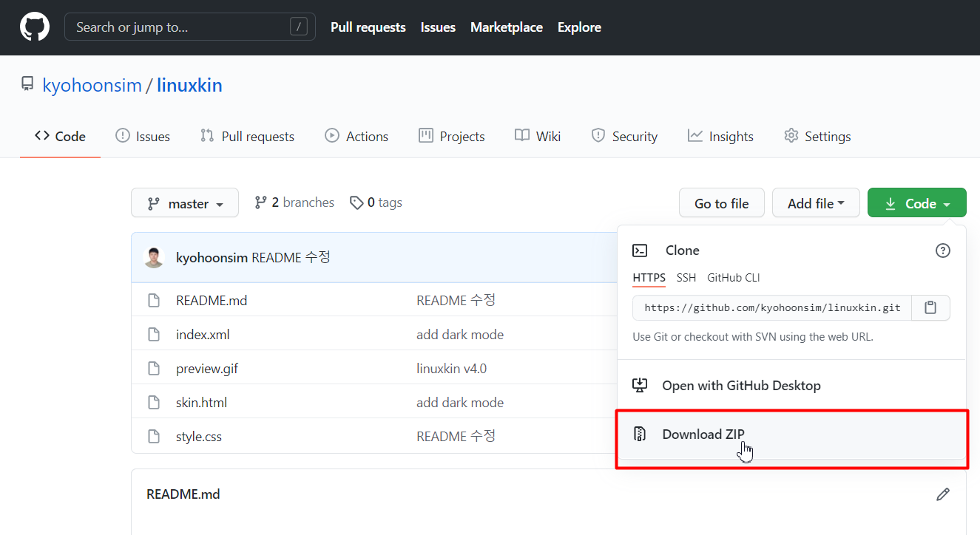
Task: Click the git branch icon beside 2 branches
Action: [260, 202]
